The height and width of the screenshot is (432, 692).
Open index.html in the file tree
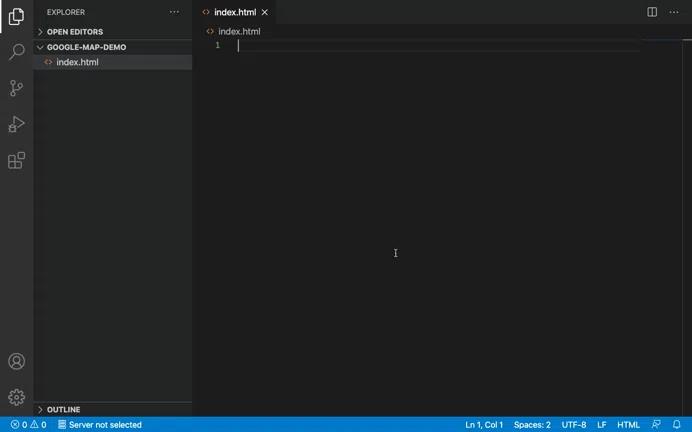[x=77, y=62]
